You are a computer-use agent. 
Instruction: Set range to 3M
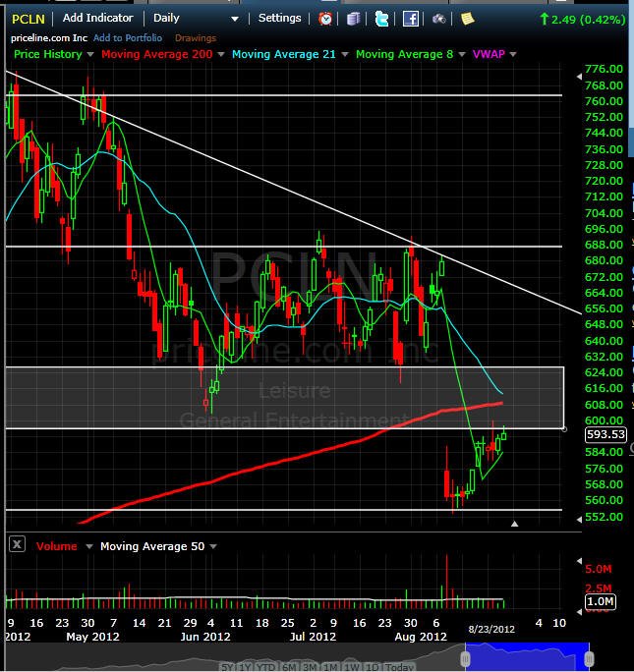(309, 667)
